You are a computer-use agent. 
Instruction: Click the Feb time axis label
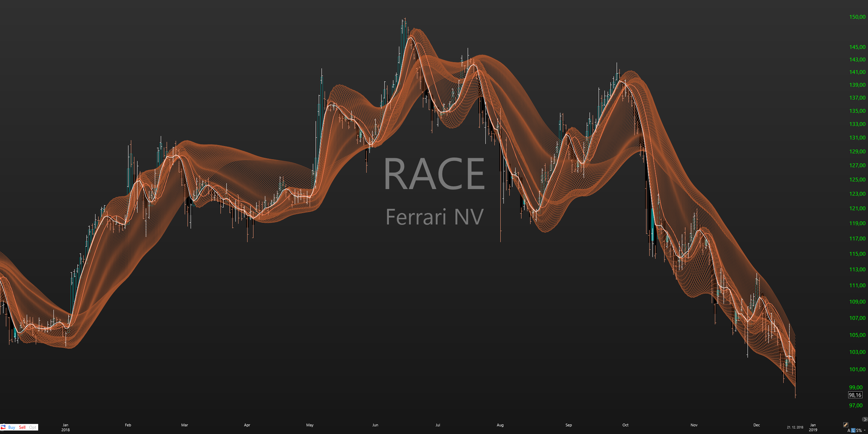(128, 425)
